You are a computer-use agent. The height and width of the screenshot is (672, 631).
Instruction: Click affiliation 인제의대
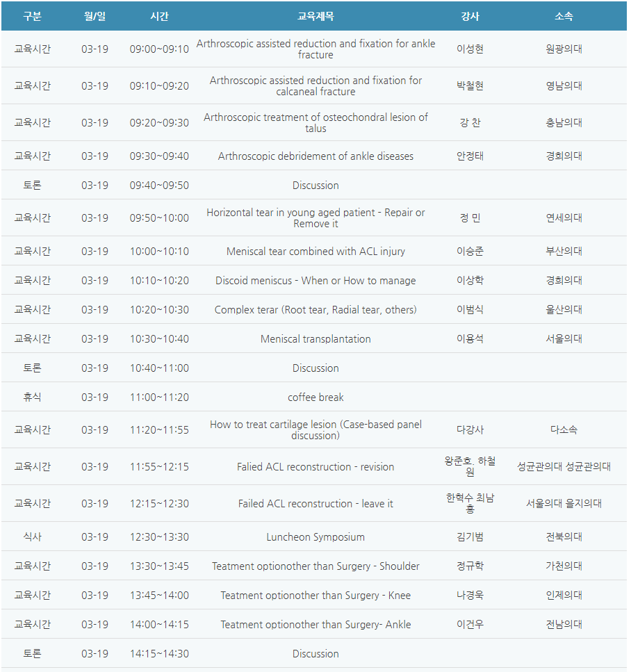tap(564, 596)
